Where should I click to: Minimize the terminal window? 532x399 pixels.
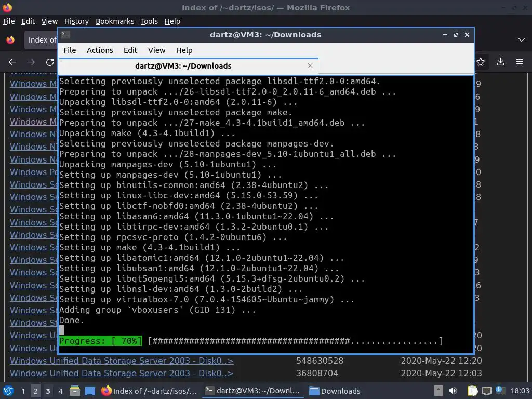(445, 35)
